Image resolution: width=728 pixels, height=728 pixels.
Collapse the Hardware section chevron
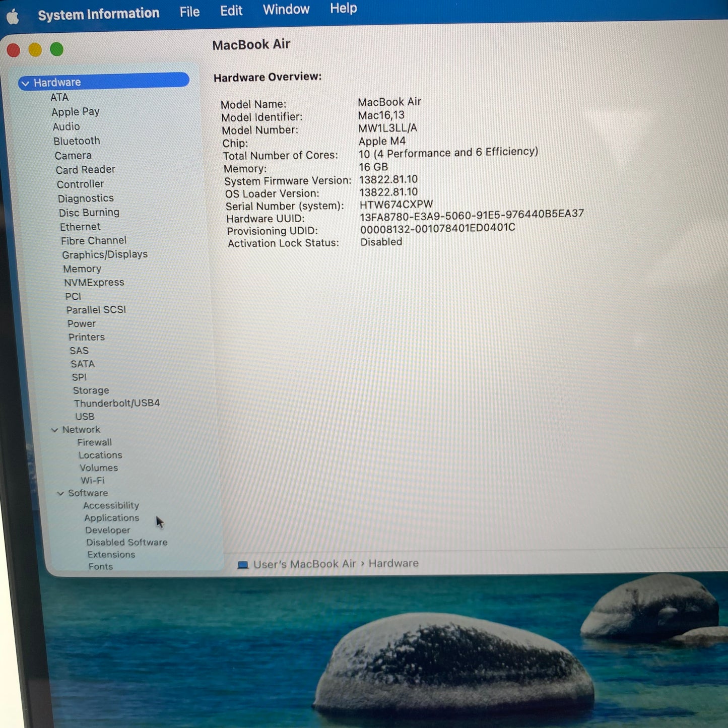25,83
